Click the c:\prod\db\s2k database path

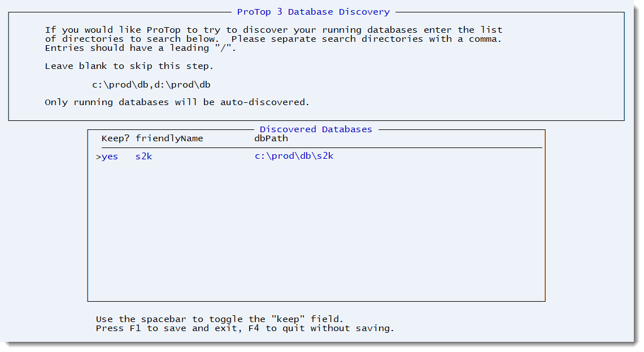pos(294,157)
